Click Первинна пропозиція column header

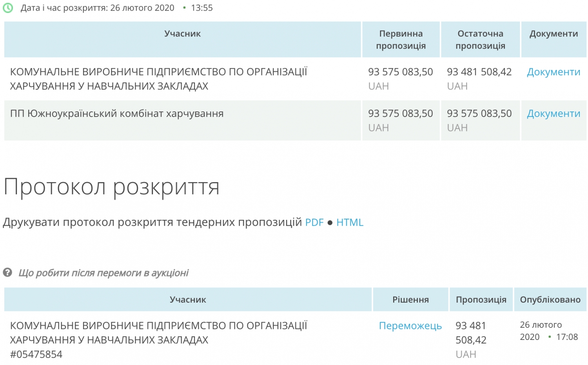(401, 40)
